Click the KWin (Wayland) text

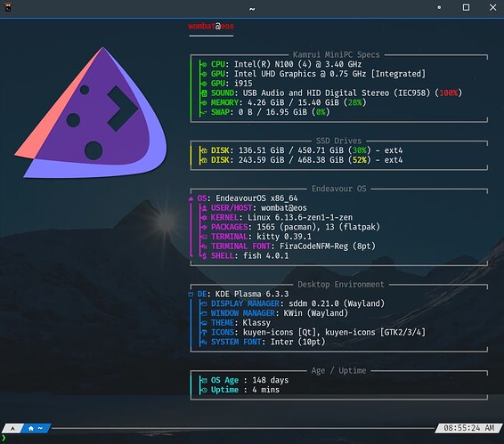point(315,313)
